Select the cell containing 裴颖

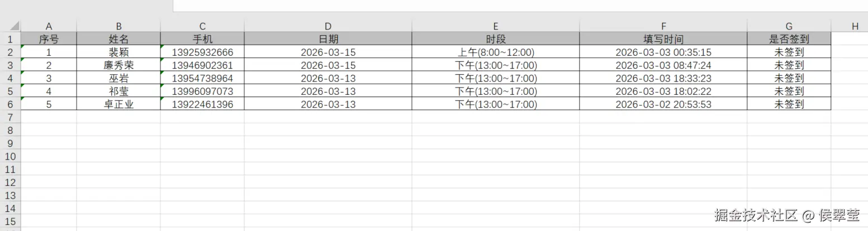pyautogui.click(x=118, y=52)
